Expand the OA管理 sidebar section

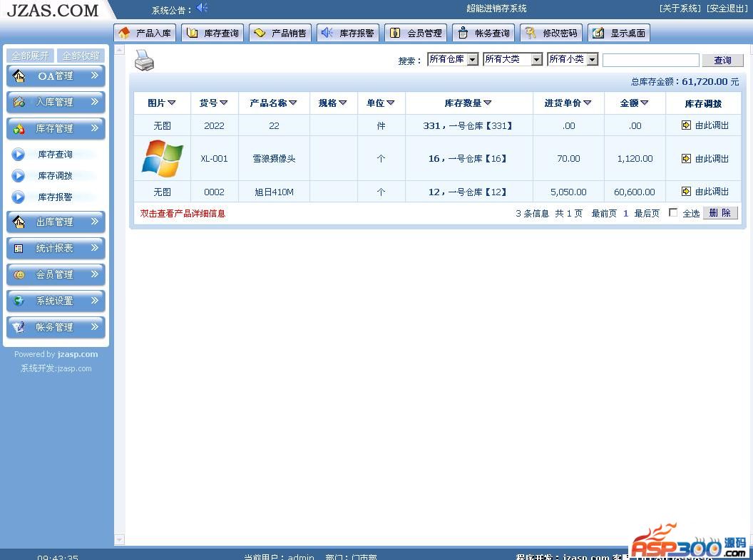[56, 76]
